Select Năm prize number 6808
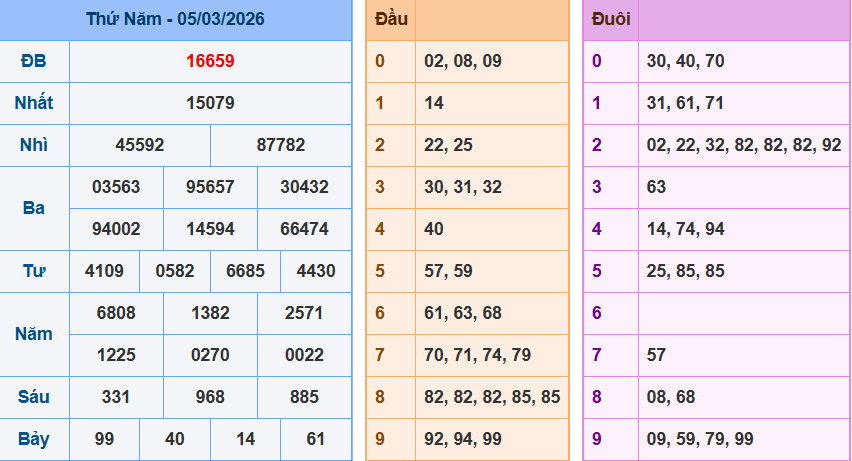Viewport: 852px width, 461px height. coord(116,313)
